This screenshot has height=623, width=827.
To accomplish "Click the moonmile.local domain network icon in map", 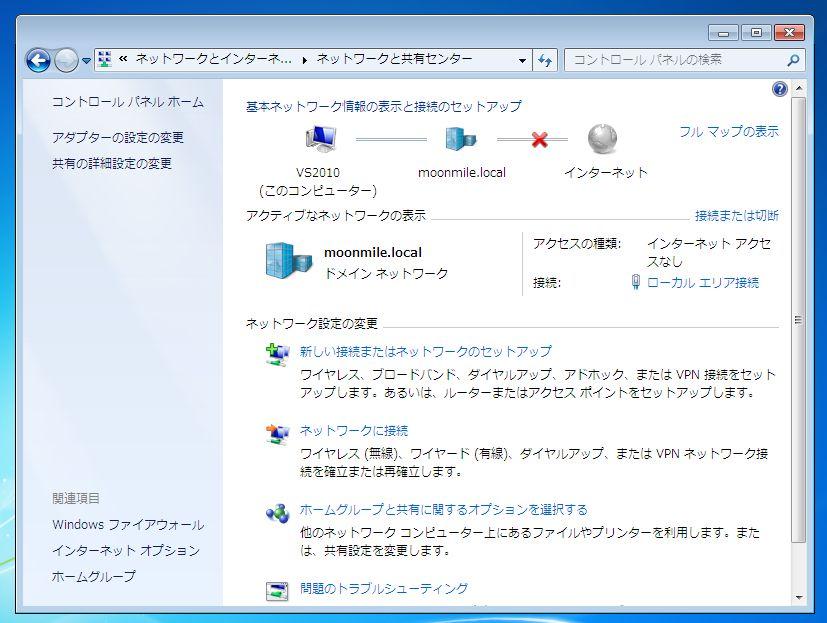I will point(461,139).
